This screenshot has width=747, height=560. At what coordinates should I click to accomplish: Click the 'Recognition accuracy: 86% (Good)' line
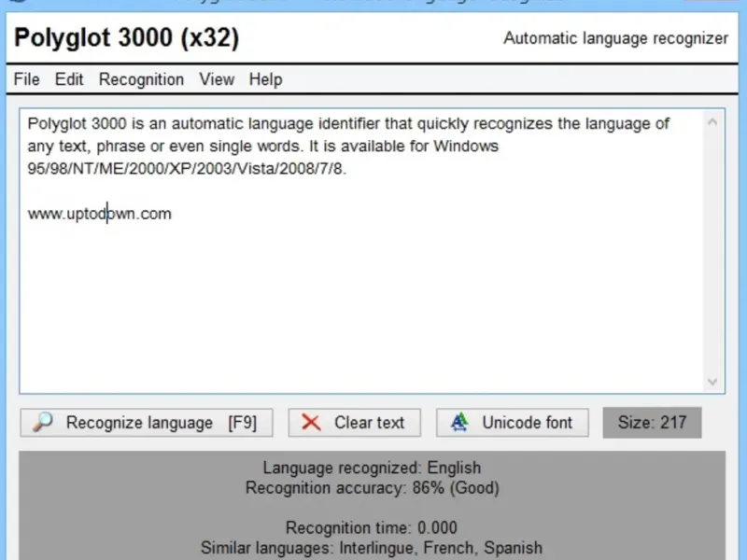372,488
